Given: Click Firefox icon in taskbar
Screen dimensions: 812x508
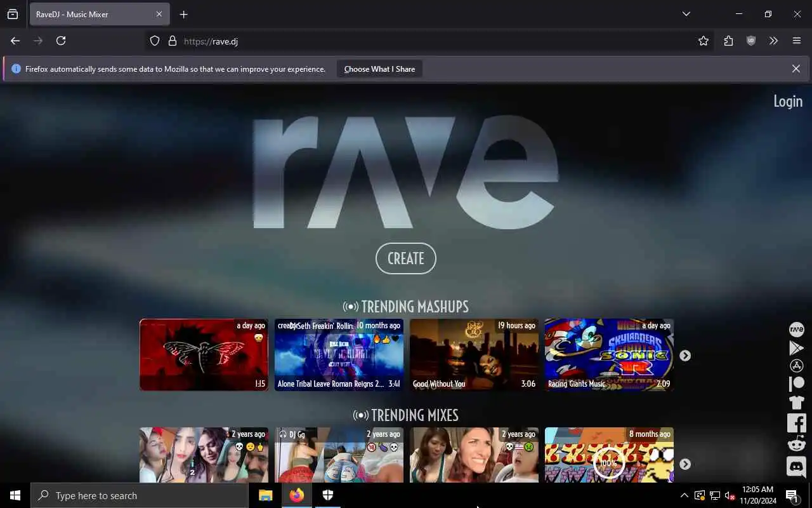Looking at the screenshot, I should point(297,495).
